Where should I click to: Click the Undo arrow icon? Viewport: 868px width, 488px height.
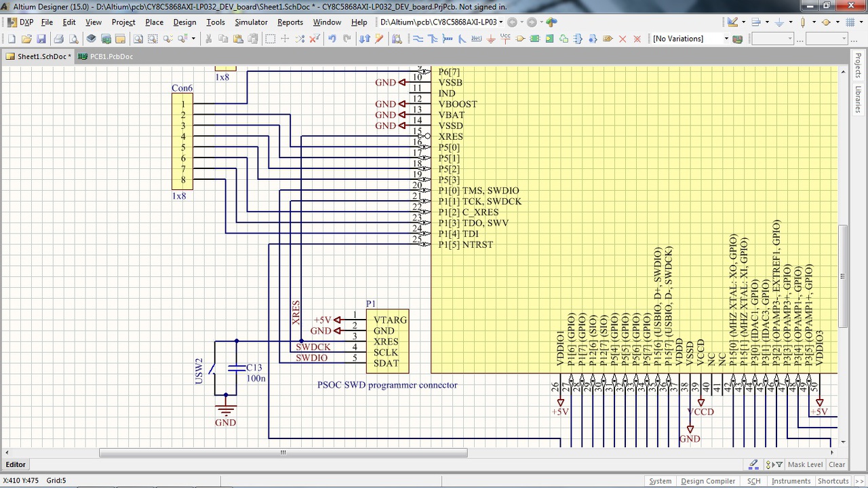pyautogui.click(x=332, y=39)
